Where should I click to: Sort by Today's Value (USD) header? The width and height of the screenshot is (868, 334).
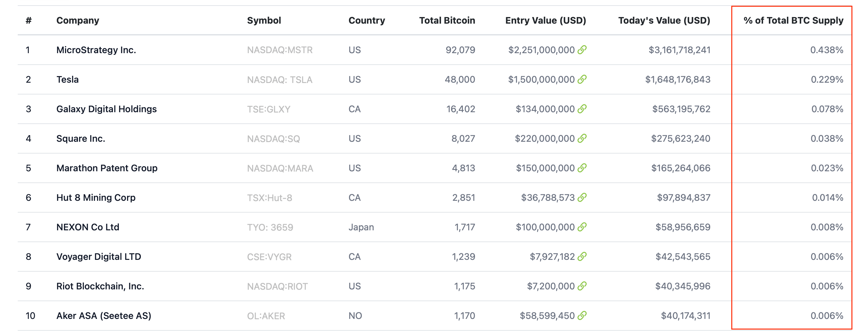pos(664,21)
